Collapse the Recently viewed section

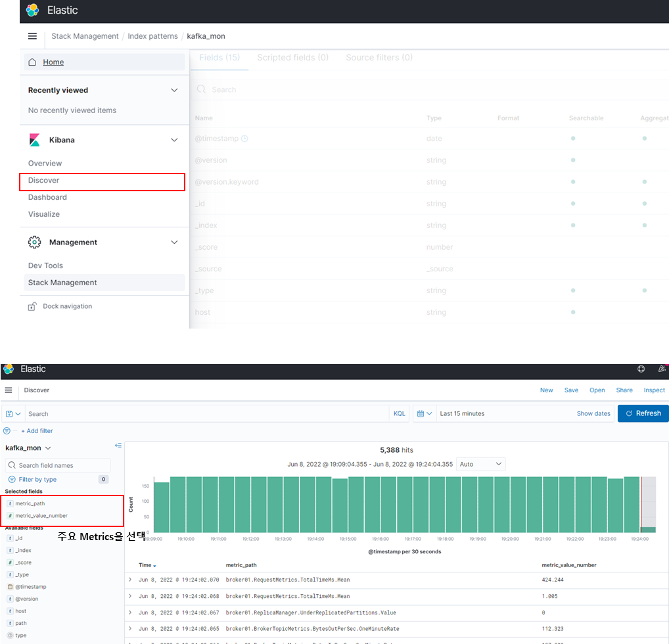click(x=174, y=90)
